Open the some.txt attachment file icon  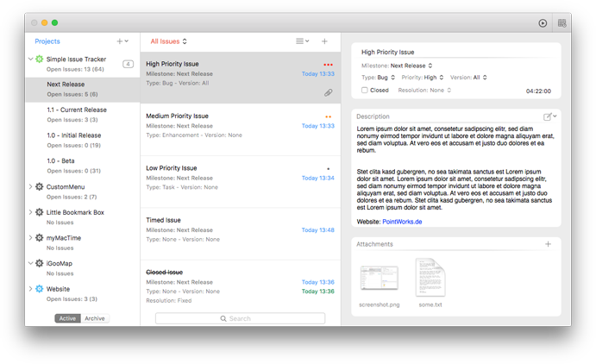click(430, 278)
